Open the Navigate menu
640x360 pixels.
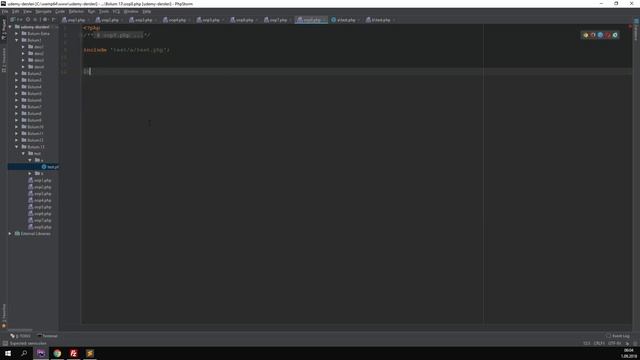(43, 11)
